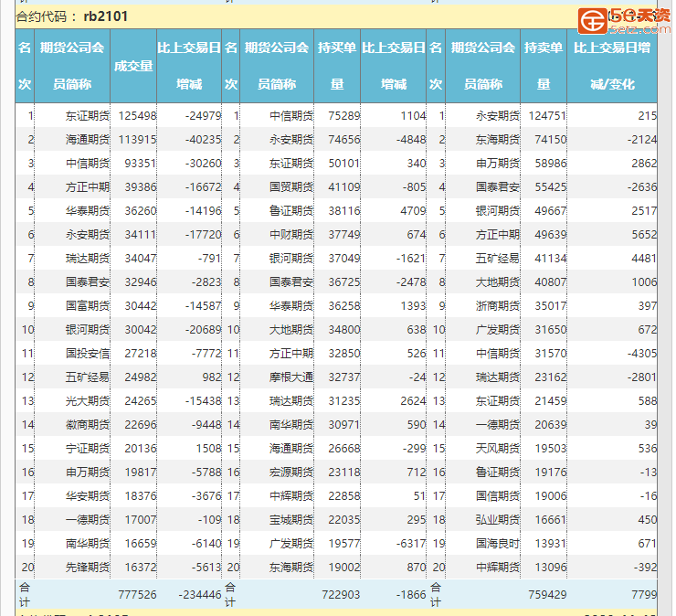The width and height of the screenshot is (676, 616).
Task: Select volume change -40235
Action: click(203, 139)
